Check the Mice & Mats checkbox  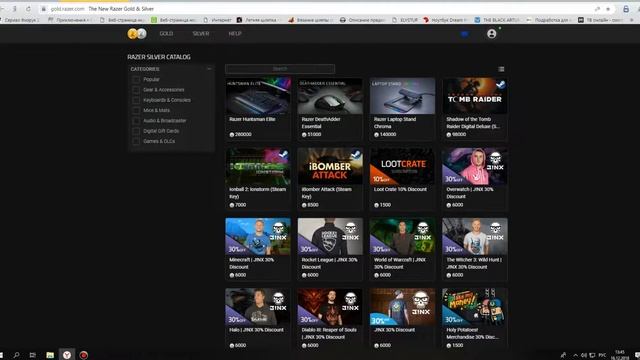tap(136, 110)
